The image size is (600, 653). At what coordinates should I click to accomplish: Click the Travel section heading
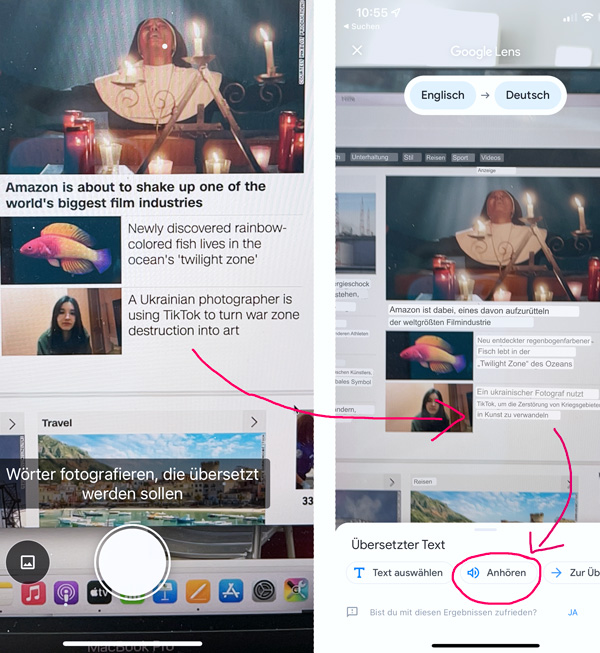[57, 423]
